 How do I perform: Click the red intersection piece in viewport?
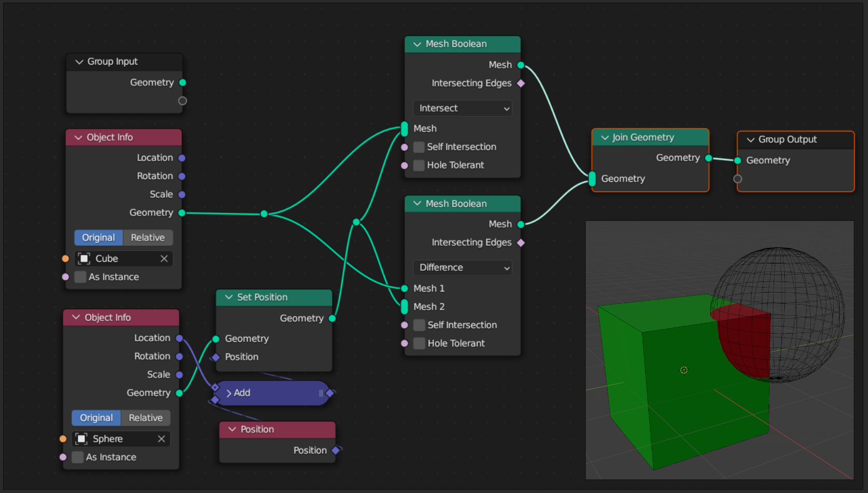[744, 341]
